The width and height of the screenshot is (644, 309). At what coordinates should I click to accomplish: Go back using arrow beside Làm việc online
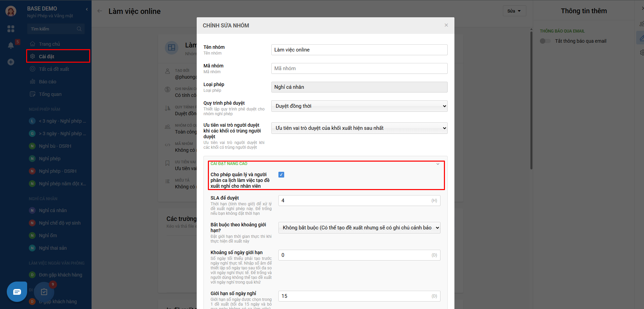pos(100,11)
